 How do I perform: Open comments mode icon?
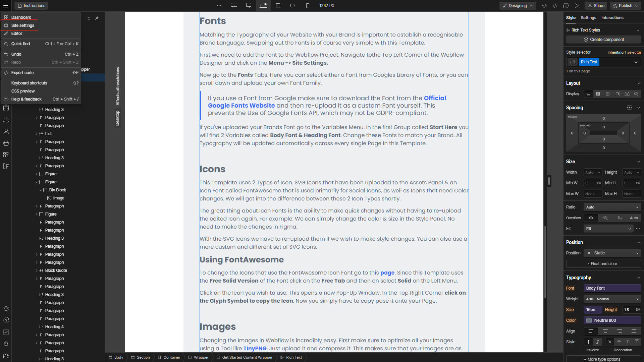pyautogui.click(x=566, y=6)
